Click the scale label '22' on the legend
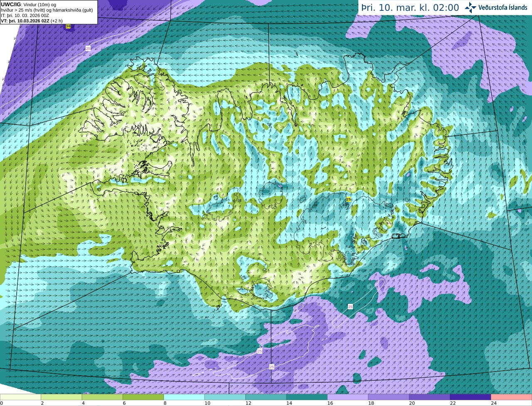The image size is (532, 406). (x=453, y=403)
